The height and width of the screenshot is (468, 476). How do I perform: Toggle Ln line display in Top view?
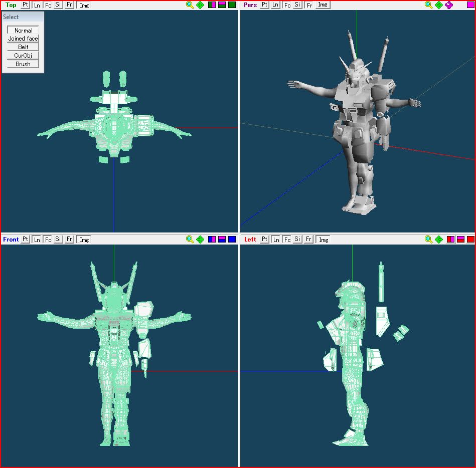tap(37, 5)
